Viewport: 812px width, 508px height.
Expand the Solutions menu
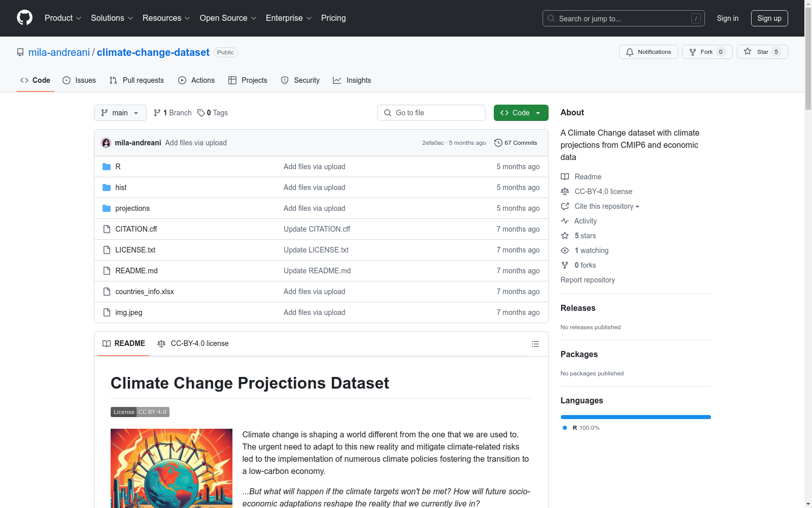point(112,18)
